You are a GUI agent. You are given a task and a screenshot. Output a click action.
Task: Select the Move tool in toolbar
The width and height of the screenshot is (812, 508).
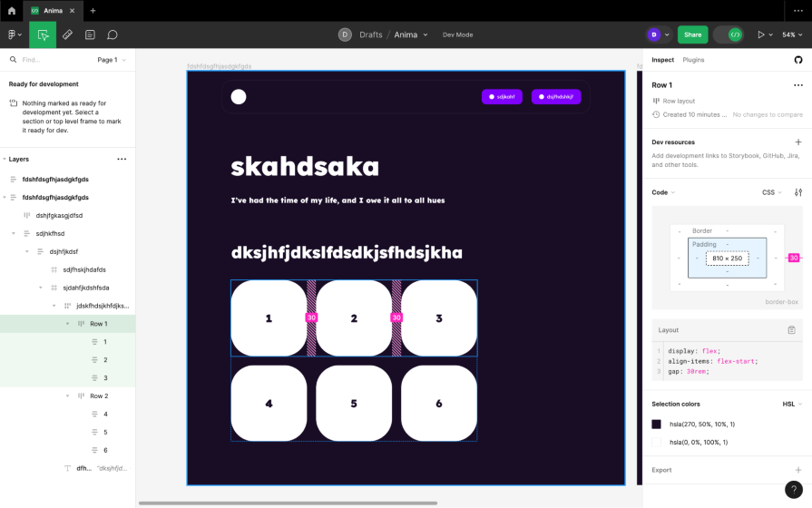tap(43, 34)
